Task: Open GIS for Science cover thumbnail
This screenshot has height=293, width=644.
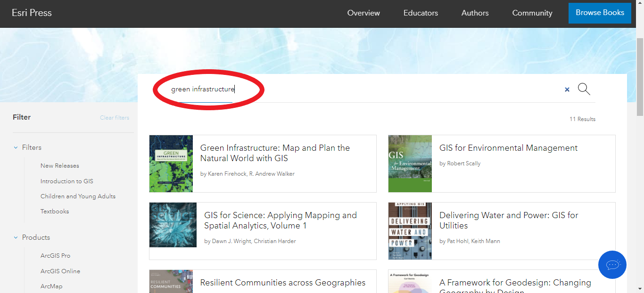Action: coord(173,225)
